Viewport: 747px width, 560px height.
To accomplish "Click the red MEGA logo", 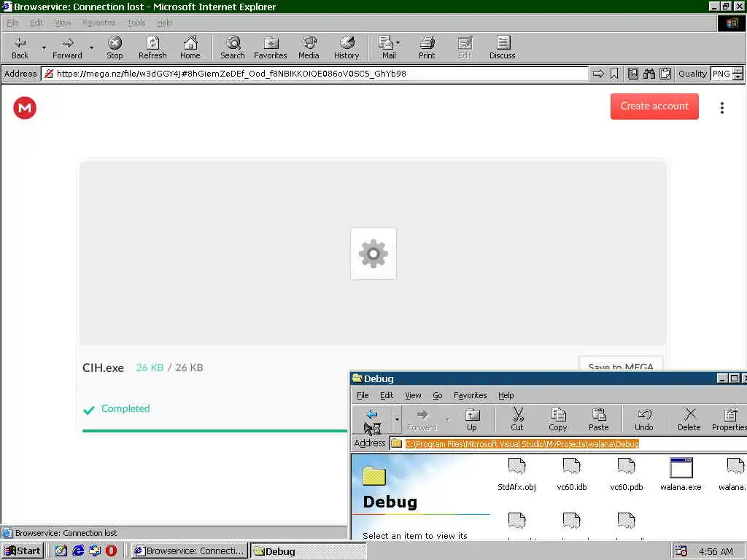I will pyautogui.click(x=25, y=108).
